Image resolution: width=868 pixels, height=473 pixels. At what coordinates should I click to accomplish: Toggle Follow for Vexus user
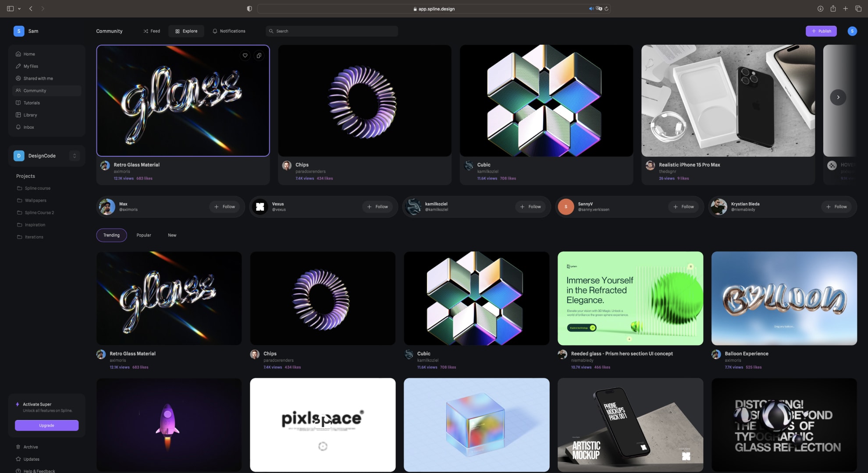coord(378,207)
